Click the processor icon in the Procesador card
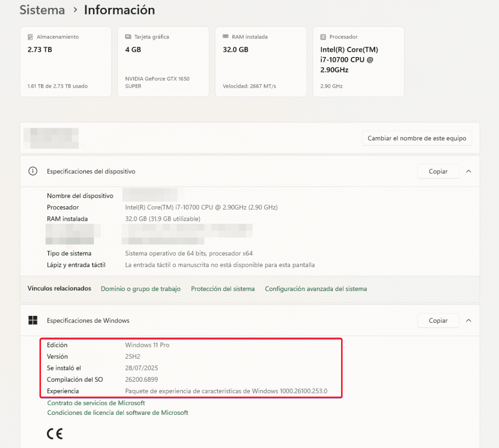Screen dimensions: 499x448 point(323,37)
